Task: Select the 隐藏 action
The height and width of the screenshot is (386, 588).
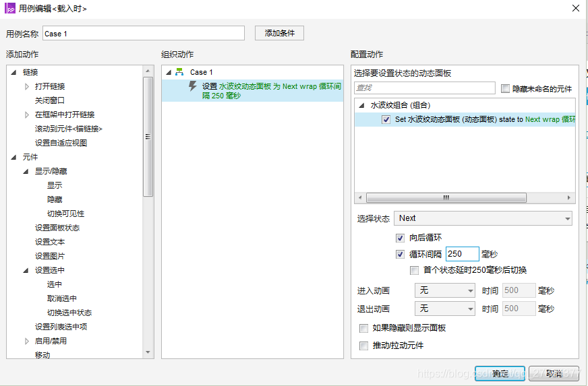Action: [x=55, y=200]
